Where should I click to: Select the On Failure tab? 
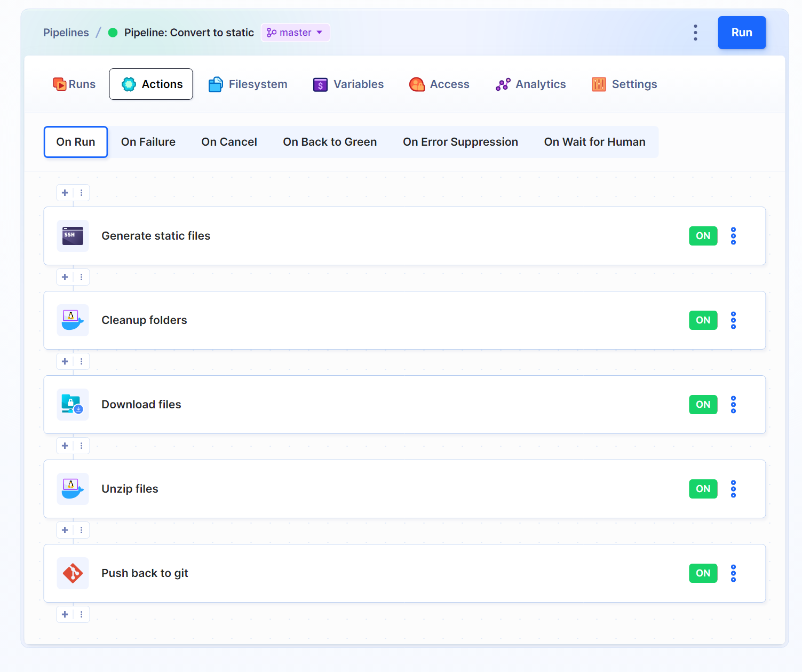(x=148, y=142)
